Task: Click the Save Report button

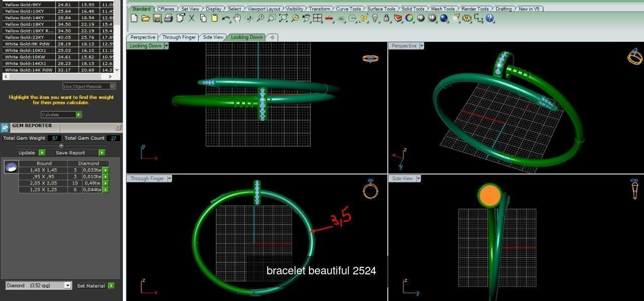Action: [79, 153]
